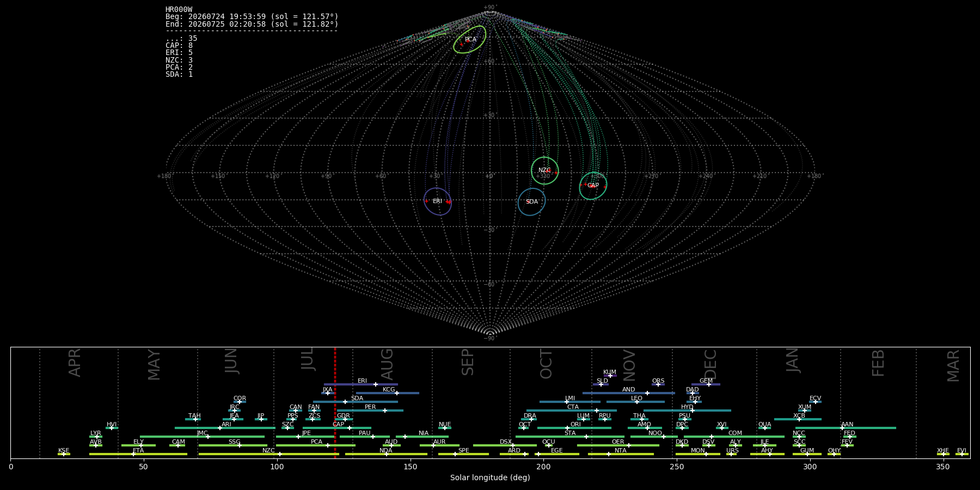The height and width of the screenshot is (490, 980).
Task: Click the ETA shower activity bar
Action: 138,454
